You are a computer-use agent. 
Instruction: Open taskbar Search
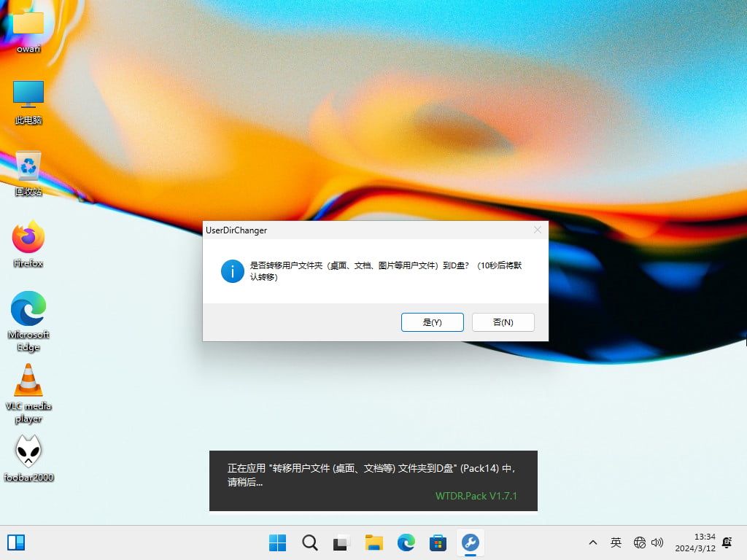[309, 542]
